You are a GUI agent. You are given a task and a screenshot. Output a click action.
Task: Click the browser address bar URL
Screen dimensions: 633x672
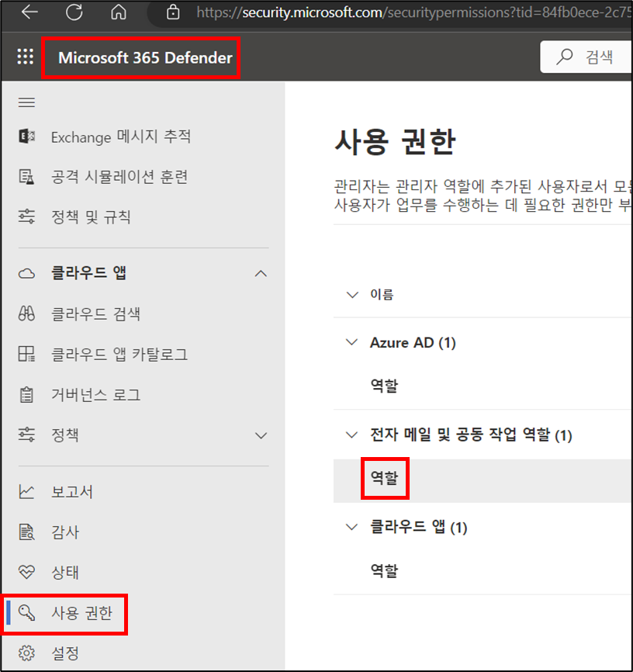pyautogui.click(x=414, y=12)
